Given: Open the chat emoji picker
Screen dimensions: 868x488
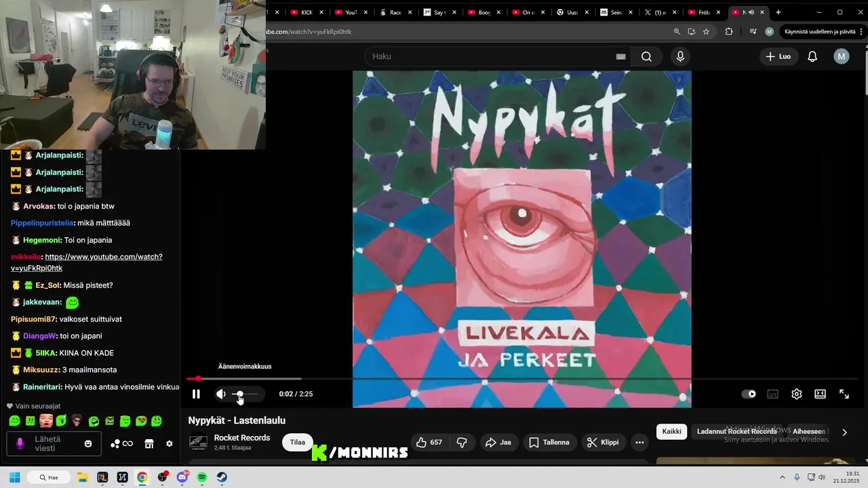Looking at the screenshot, I should click(88, 444).
